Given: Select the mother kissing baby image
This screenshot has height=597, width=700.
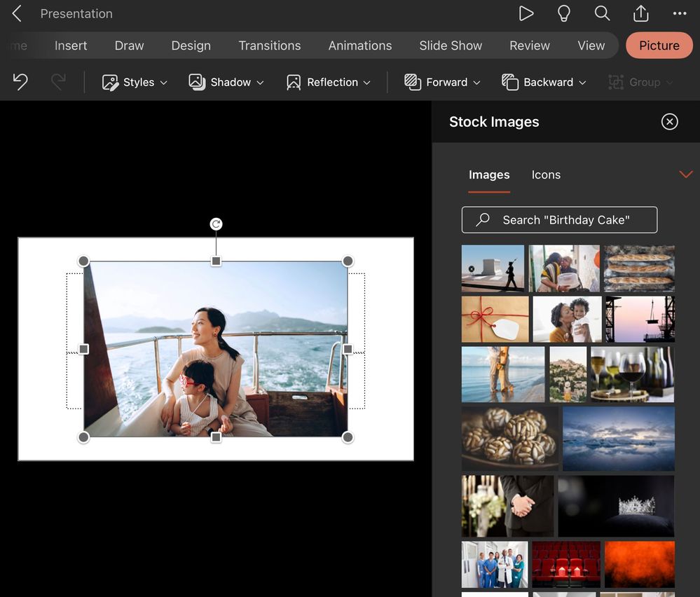Looking at the screenshot, I should (x=567, y=320).
